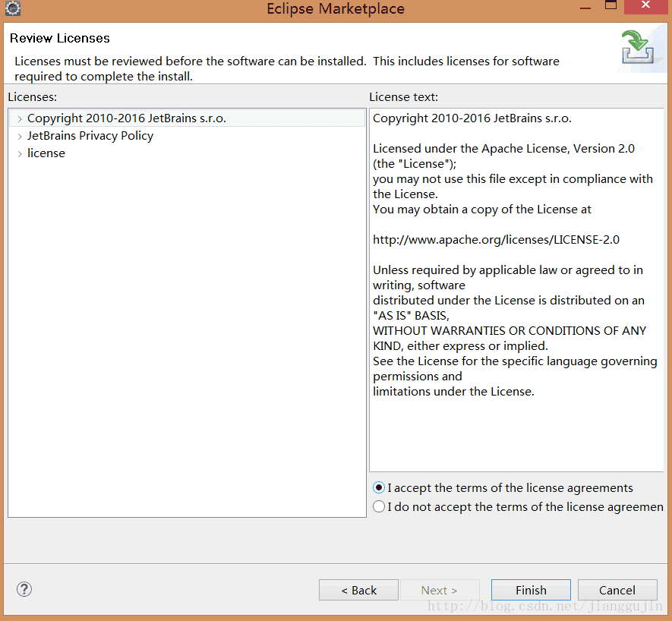Expand the 'license' tree entry

coord(20,154)
